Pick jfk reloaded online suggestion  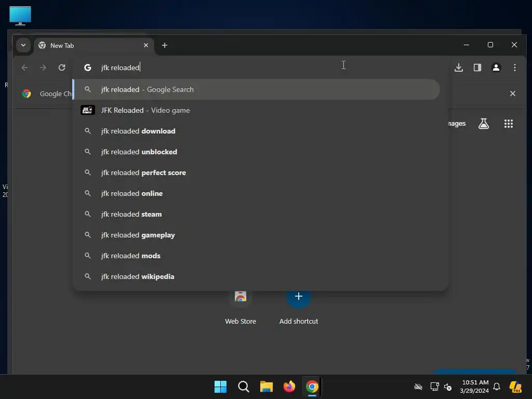point(257,193)
